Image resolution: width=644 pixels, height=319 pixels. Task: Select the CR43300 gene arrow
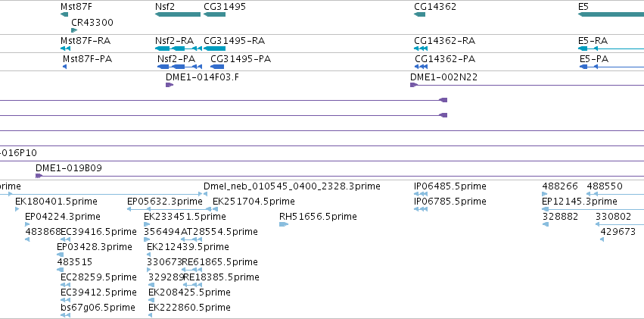(x=74, y=30)
